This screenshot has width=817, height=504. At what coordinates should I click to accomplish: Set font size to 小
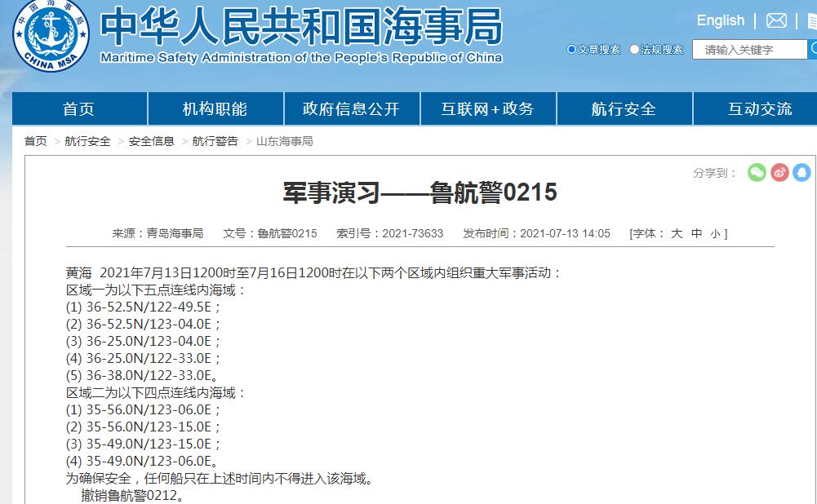pos(714,233)
